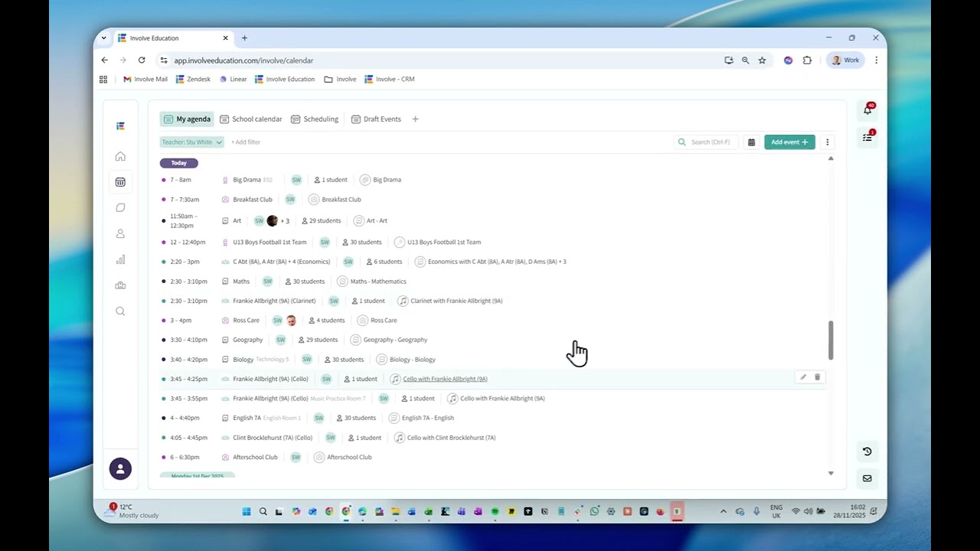Open the Linear bookmark
This screenshot has width=980, height=551.
click(233, 79)
